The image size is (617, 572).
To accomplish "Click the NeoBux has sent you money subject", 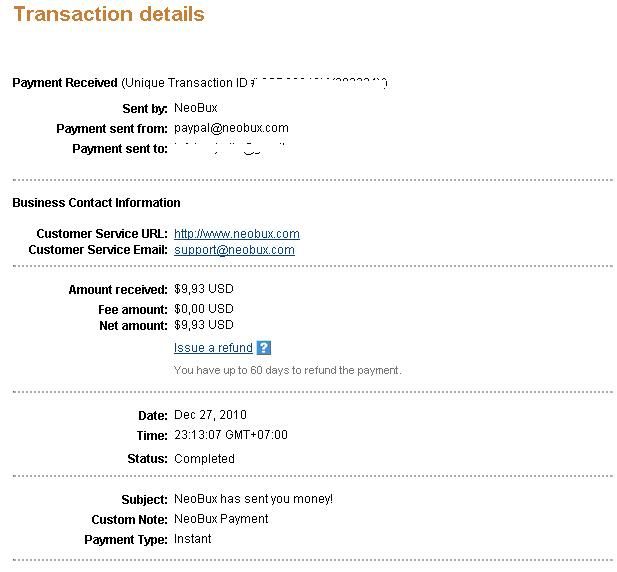I will [253, 499].
